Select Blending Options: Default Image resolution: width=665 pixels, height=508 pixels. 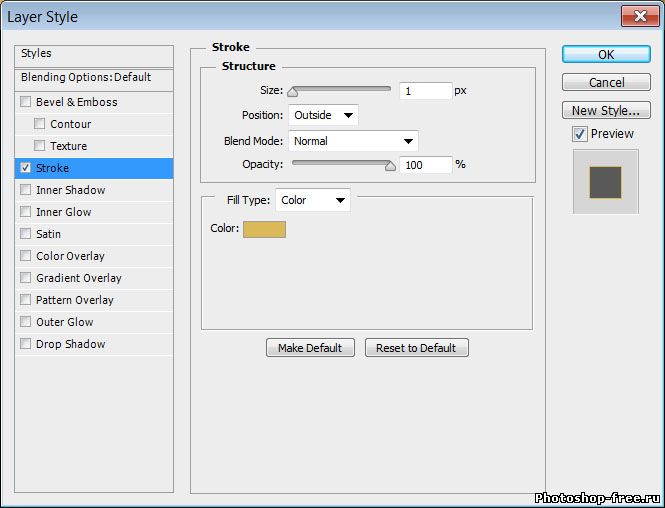86,77
